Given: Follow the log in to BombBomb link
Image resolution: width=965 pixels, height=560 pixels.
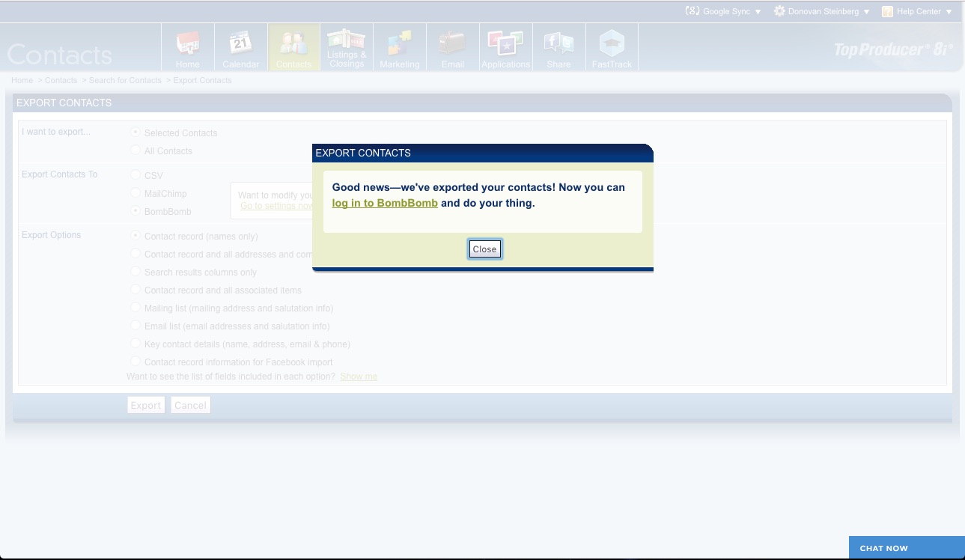Looking at the screenshot, I should pyautogui.click(x=385, y=203).
